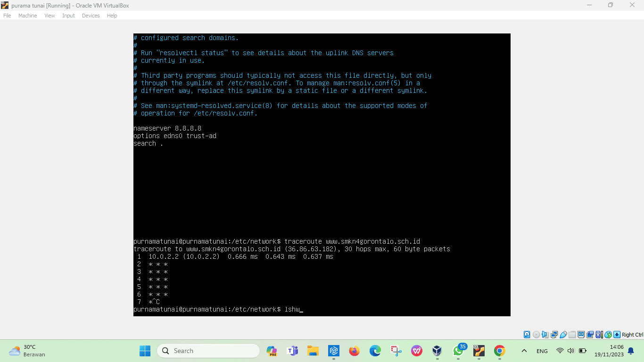Viewport: 644px width, 362px height.
Task: Click the optical drive indicator icon
Action: 536,335
